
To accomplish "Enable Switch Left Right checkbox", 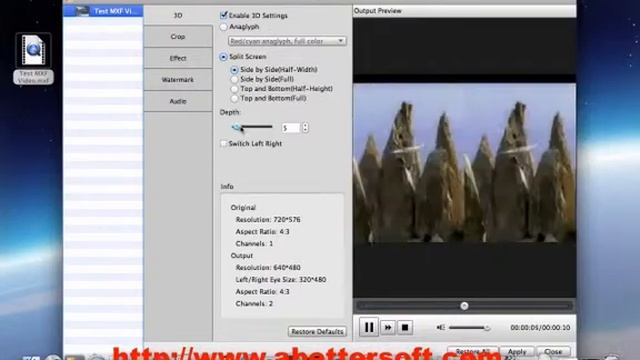I will [223, 144].
